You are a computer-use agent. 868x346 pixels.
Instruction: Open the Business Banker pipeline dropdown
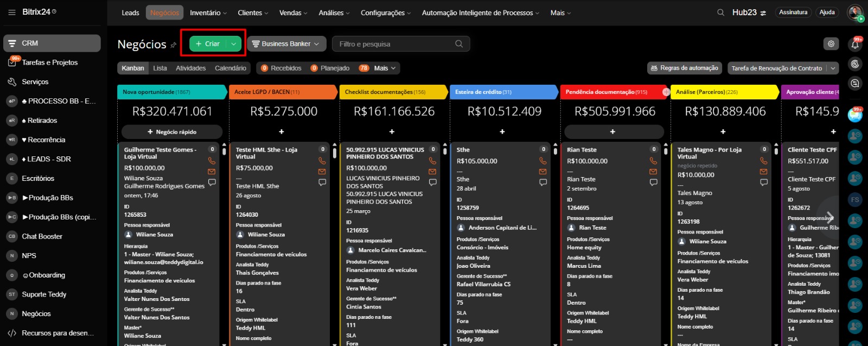click(286, 44)
